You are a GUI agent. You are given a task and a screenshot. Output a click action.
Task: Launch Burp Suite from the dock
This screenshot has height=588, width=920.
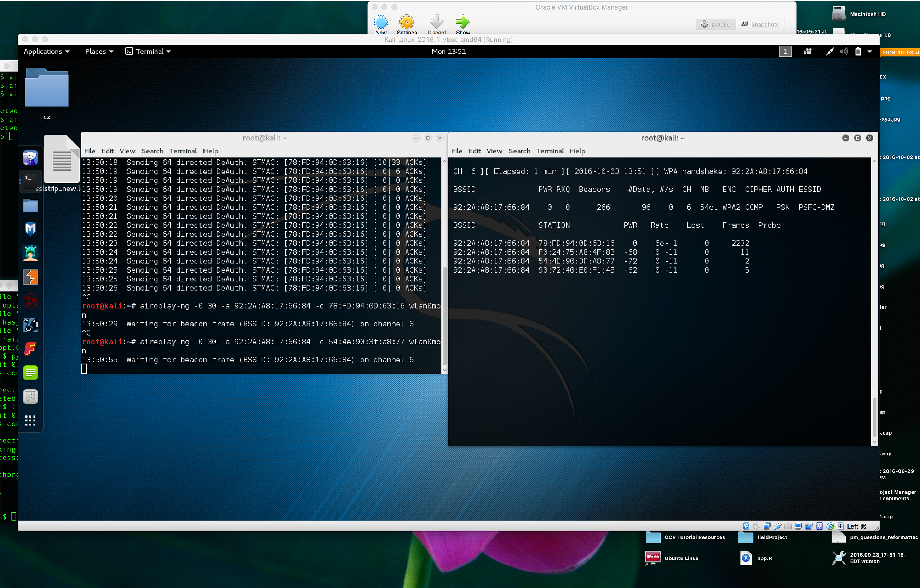pyautogui.click(x=30, y=277)
